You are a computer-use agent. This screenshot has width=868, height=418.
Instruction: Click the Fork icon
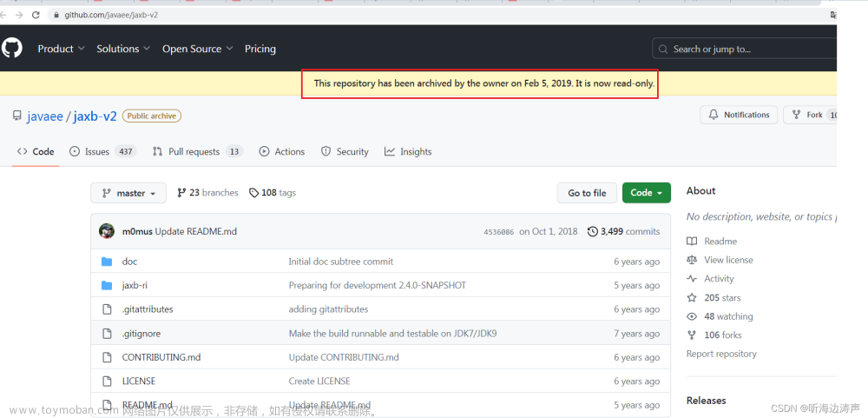(797, 115)
